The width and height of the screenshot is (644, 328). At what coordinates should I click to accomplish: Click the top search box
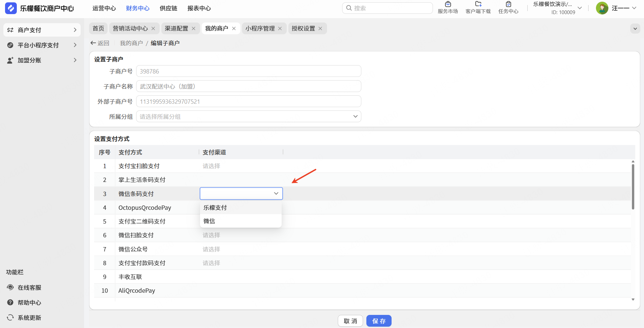(x=387, y=8)
